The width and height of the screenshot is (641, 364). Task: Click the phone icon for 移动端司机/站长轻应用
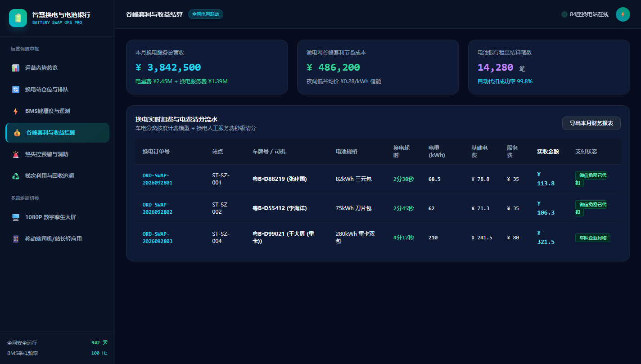(16, 239)
